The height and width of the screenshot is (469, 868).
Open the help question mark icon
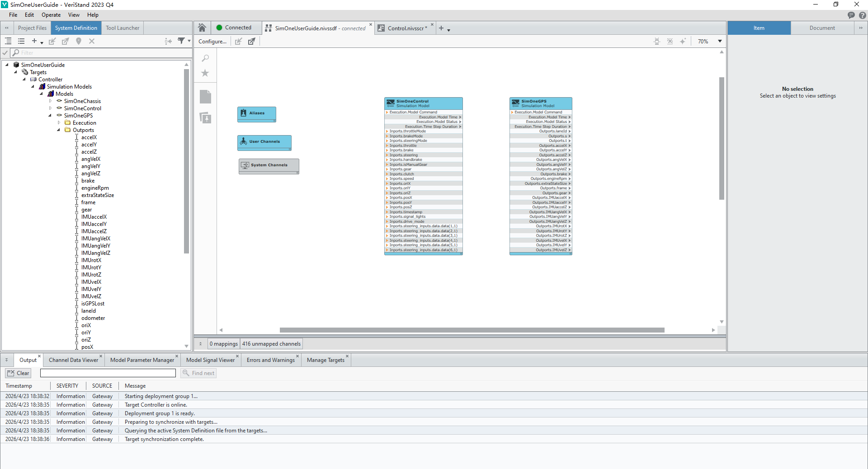coord(863,15)
